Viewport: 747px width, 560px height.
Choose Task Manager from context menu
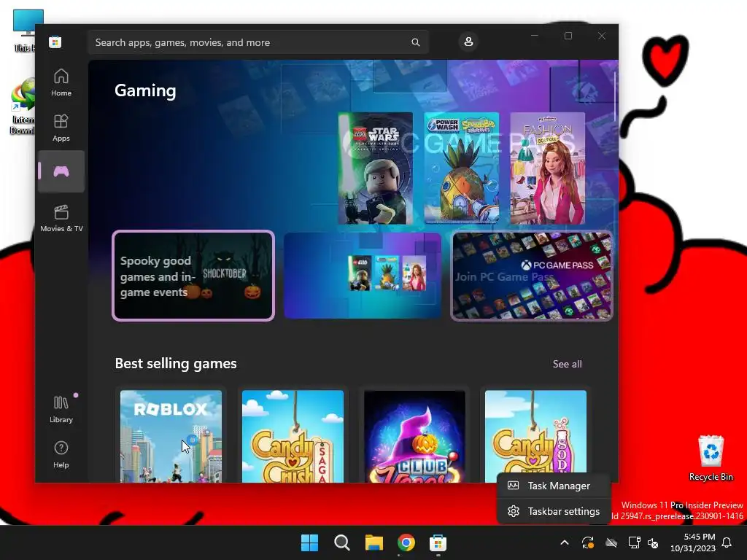[x=554, y=486]
